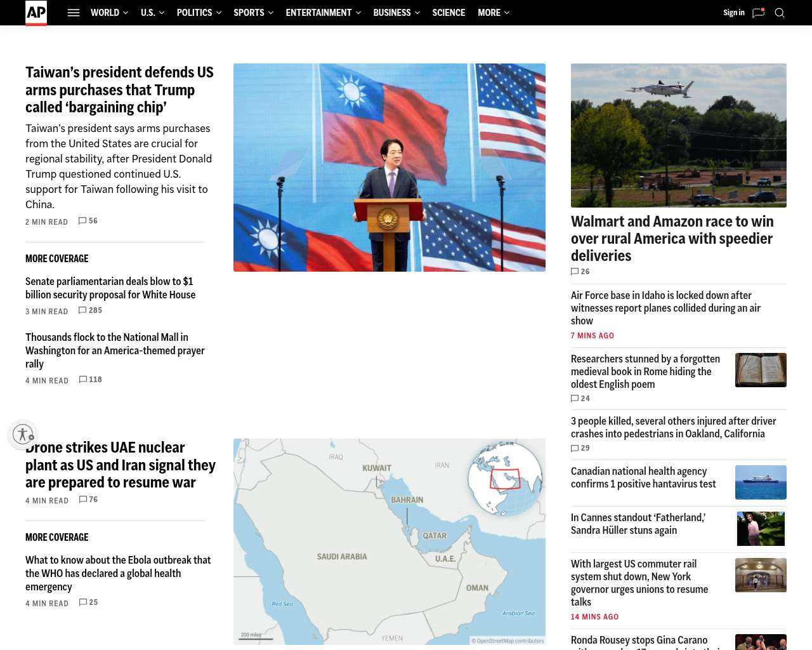Open the Walmart and Amazon rural deliveries headline

[672, 239]
